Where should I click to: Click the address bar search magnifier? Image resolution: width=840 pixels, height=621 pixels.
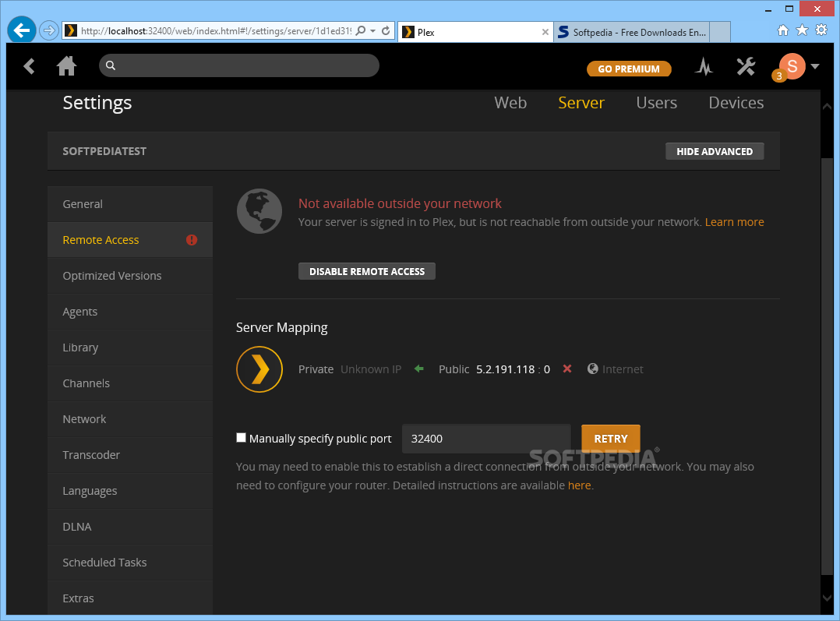[x=361, y=30]
